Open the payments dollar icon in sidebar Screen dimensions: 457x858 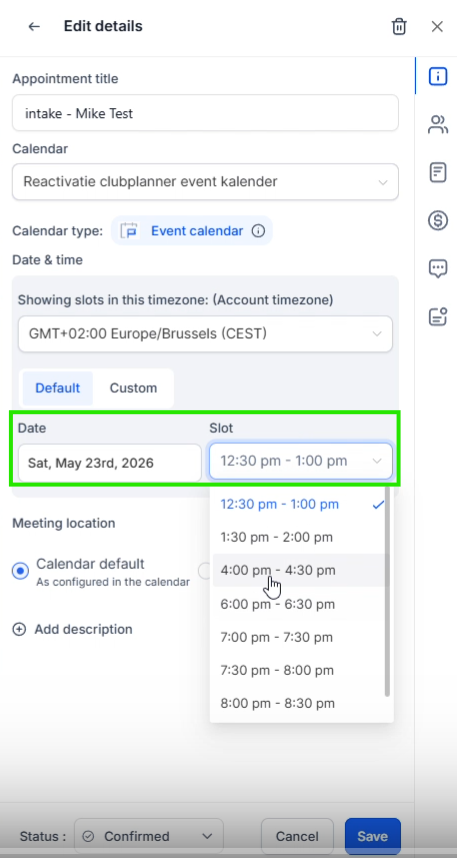pyautogui.click(x=438, y=221)
